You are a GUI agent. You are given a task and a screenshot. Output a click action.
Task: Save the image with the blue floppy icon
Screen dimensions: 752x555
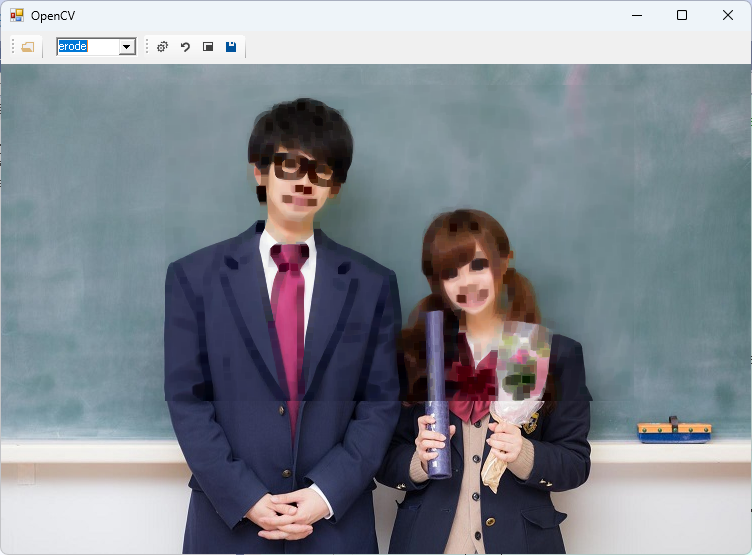click(231, 47)
